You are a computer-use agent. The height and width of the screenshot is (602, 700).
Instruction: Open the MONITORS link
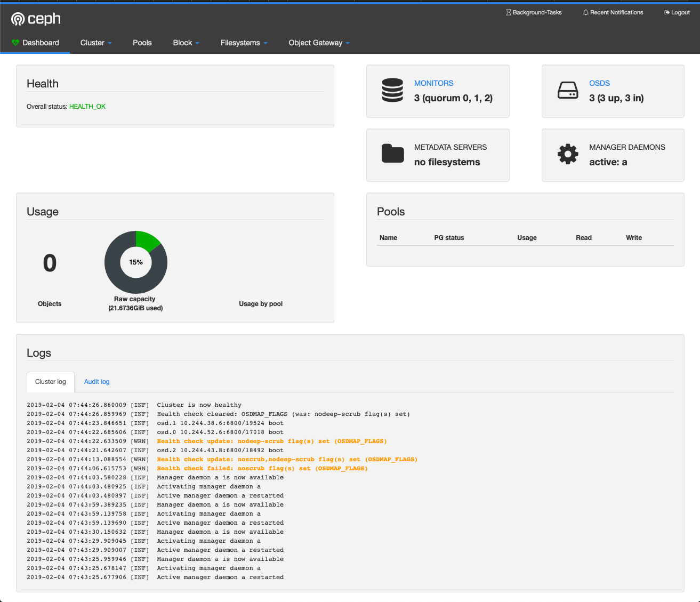tap(433, 83)
